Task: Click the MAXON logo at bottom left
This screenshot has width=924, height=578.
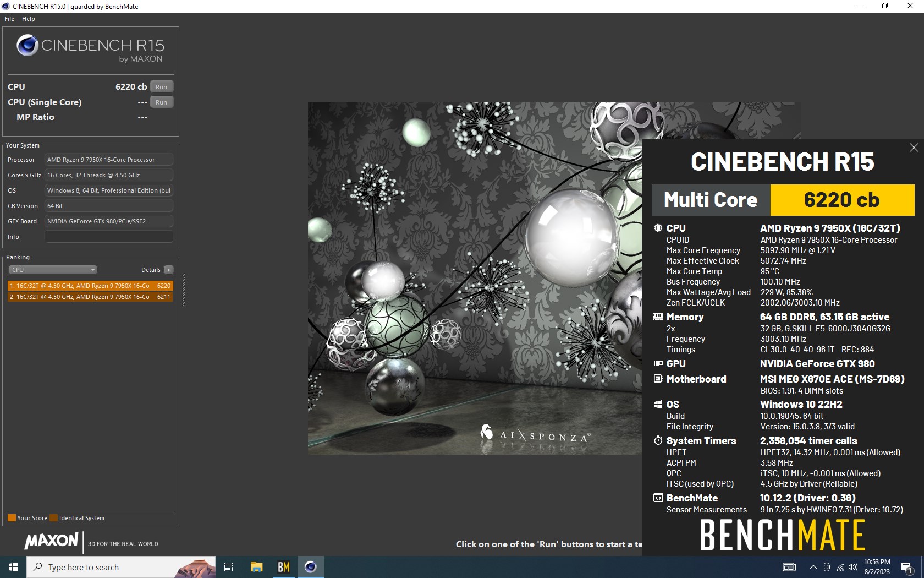Action: pos(52,541)
